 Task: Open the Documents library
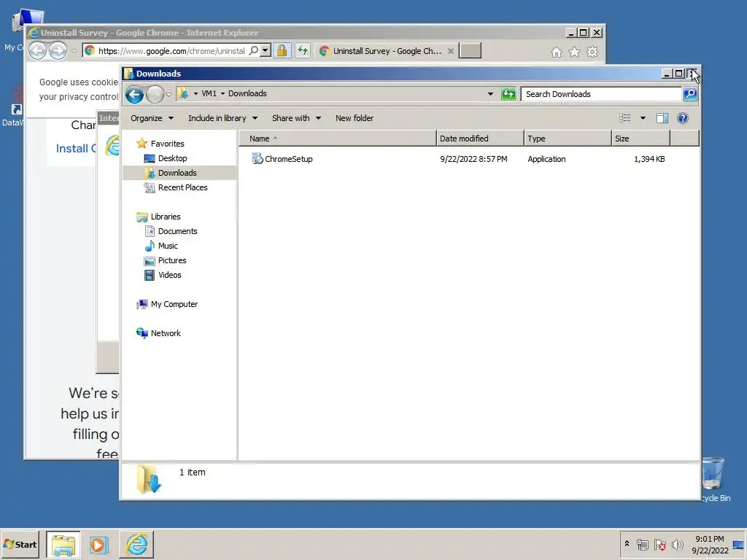(x=177, y=231)
